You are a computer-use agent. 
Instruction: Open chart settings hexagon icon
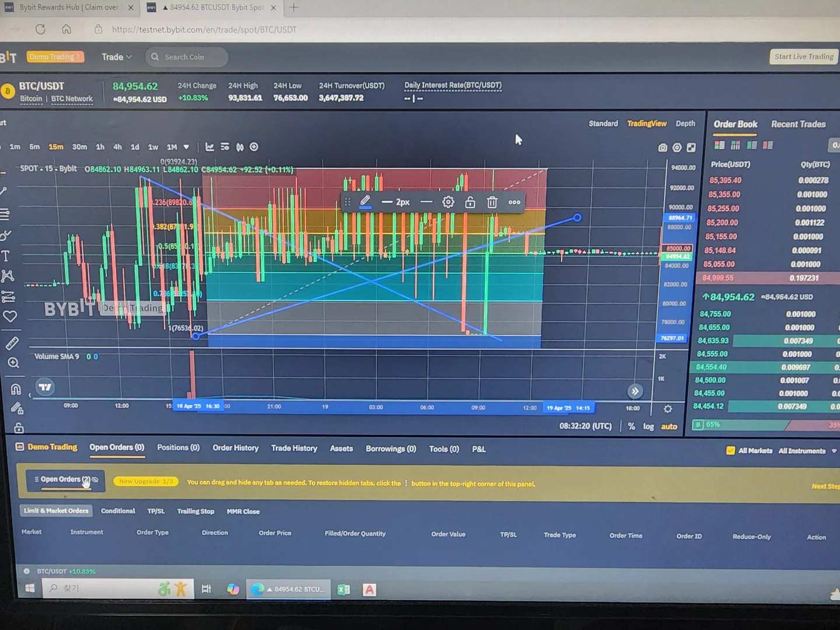coord(677,148)
